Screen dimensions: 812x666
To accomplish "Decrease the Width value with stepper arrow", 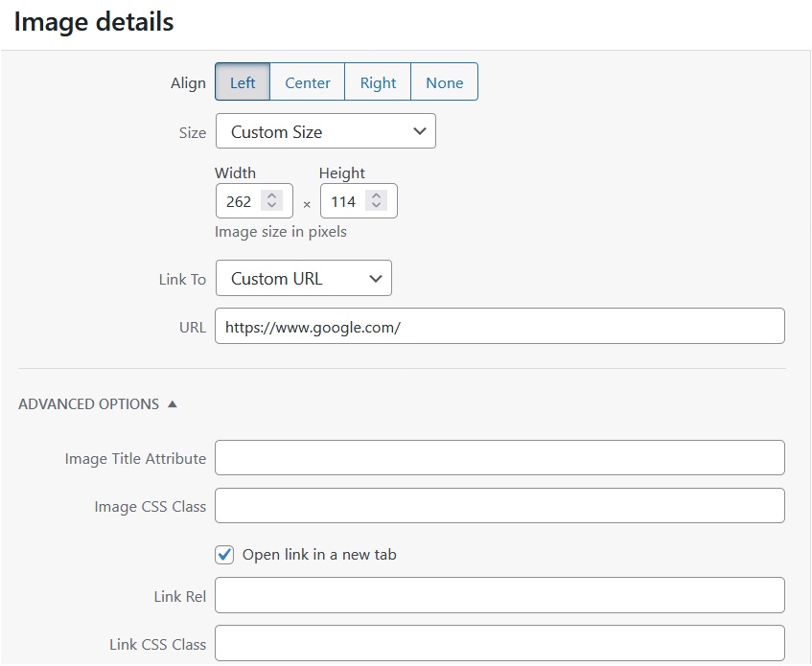I will click(272, 206).
